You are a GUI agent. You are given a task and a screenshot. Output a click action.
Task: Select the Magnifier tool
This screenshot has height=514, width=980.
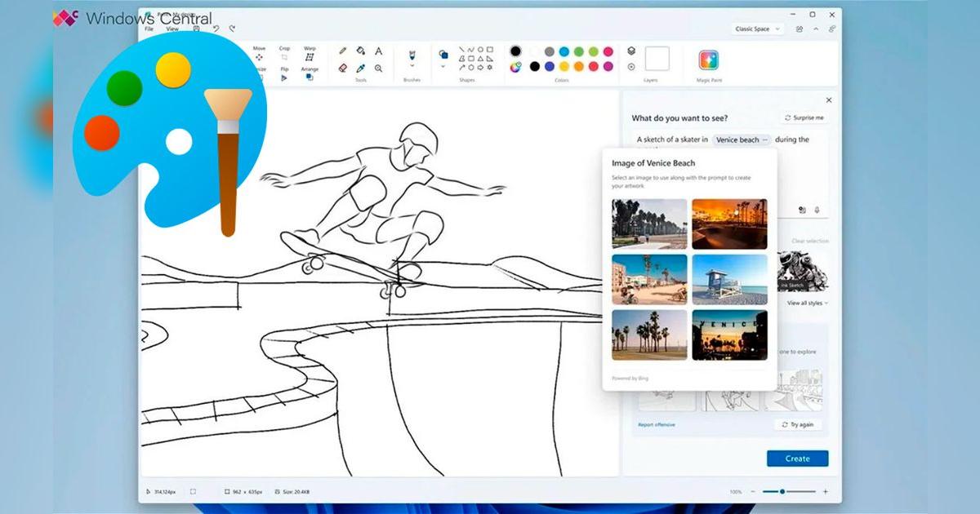pos(378,68)
